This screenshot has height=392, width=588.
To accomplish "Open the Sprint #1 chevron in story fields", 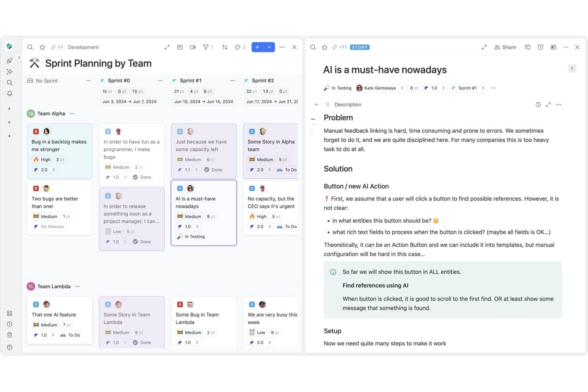I will 483,88.
